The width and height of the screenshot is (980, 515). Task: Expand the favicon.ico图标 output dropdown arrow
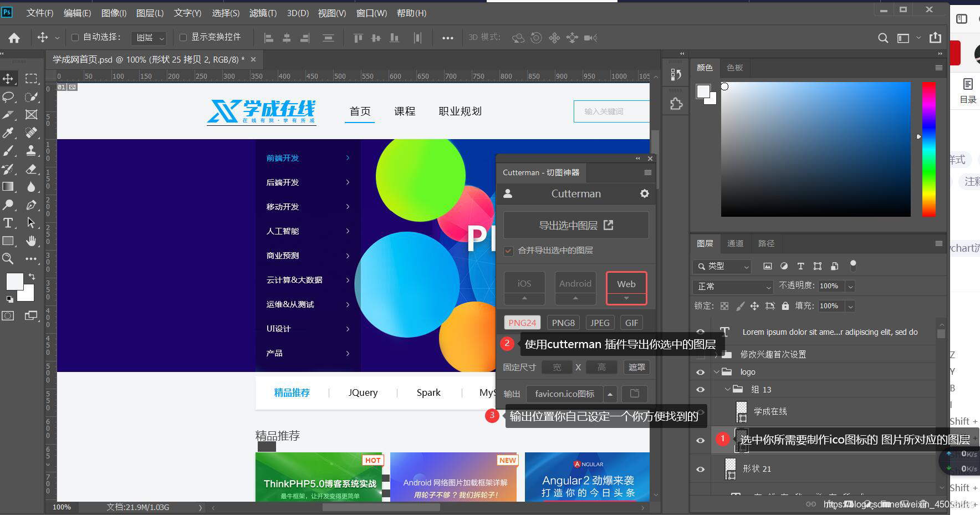click(610, 394)
